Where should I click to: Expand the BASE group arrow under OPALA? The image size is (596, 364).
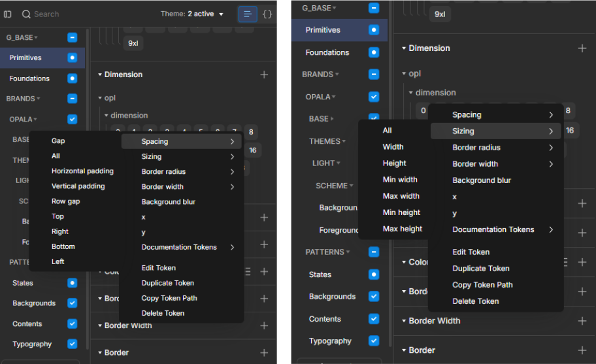tap(332, 119)
